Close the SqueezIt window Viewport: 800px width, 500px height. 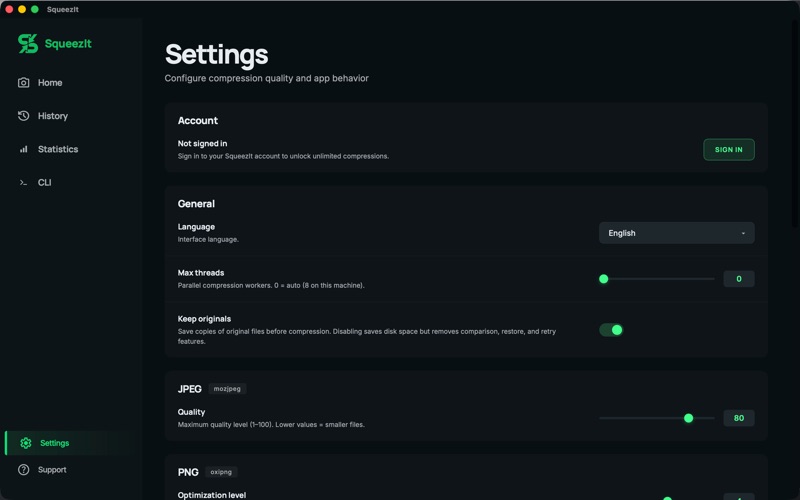tap(9, 9)
